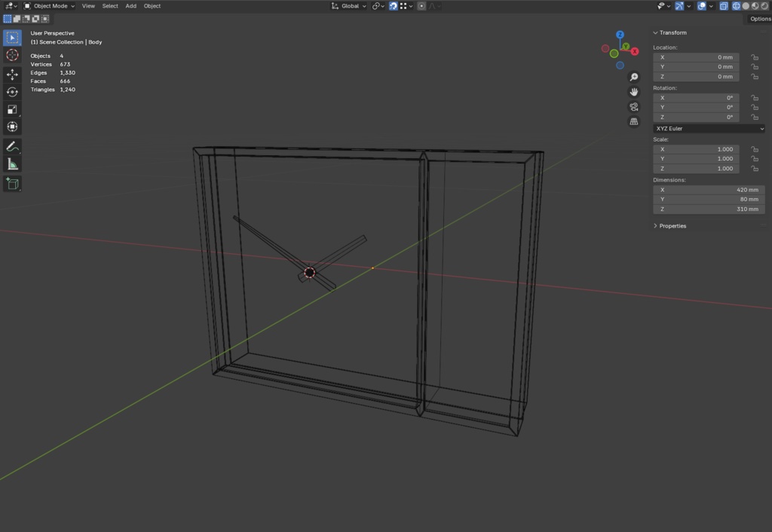Switch perspective/orthographic grid icon
Screen dimensions: 772x532
[x=633, y=121]
